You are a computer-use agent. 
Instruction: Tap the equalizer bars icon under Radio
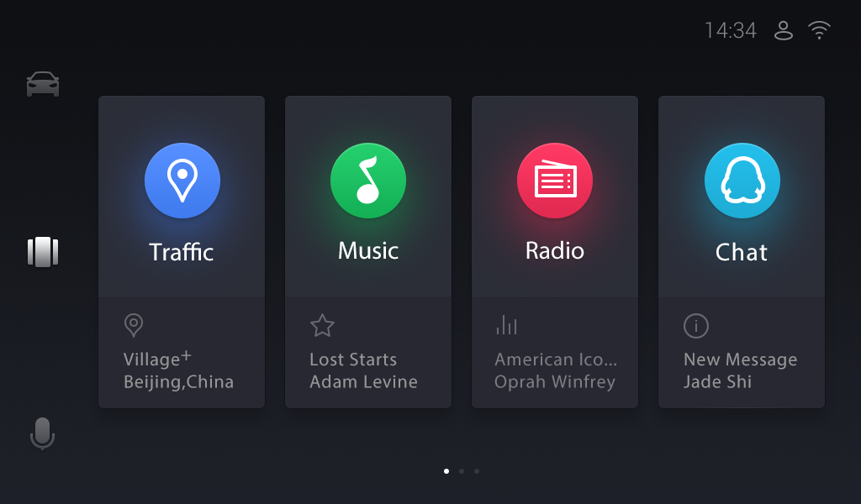click(506, 325)
